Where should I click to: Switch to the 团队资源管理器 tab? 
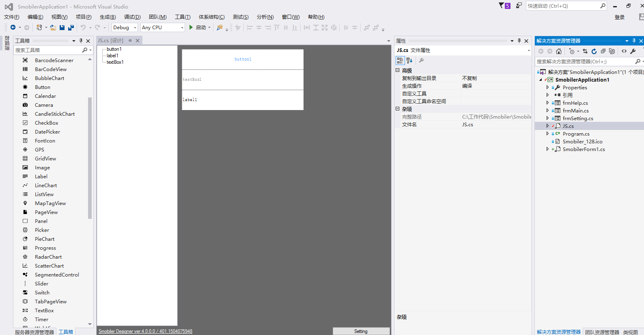click(602, 332)
